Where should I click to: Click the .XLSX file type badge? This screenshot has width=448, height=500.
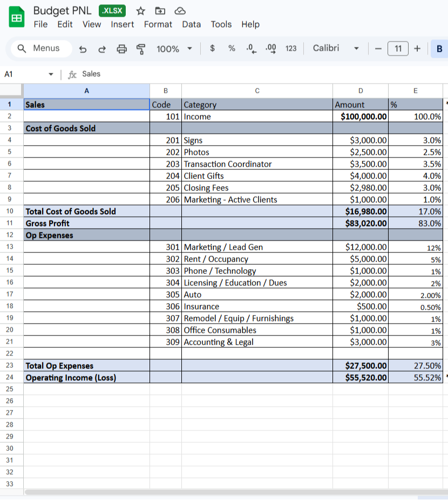coord(112,11)
